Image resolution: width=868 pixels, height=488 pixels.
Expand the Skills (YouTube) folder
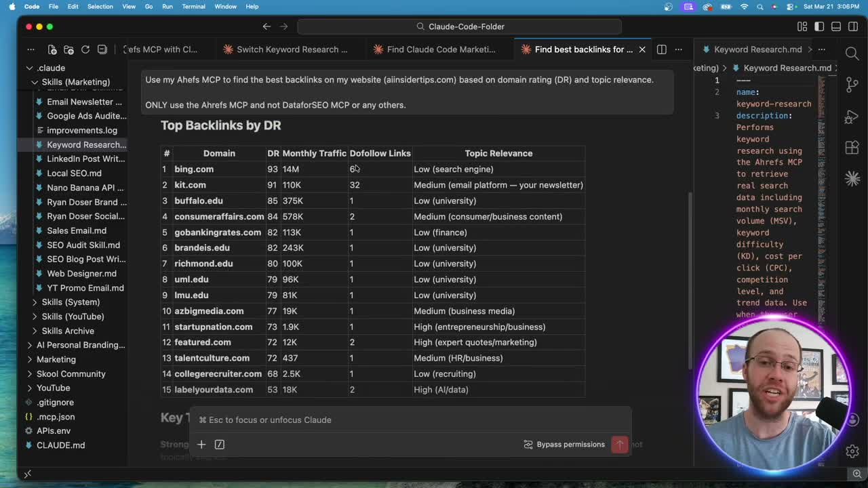(71, 317)
